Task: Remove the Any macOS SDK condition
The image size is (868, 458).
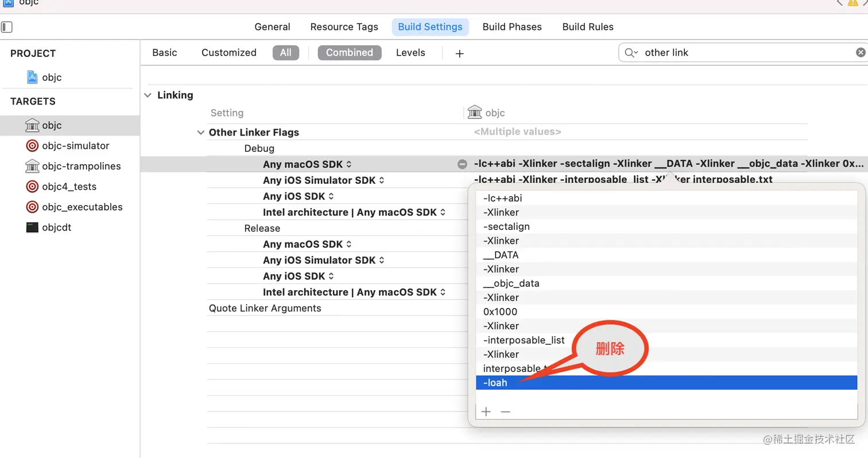Action: coord(462,164)
